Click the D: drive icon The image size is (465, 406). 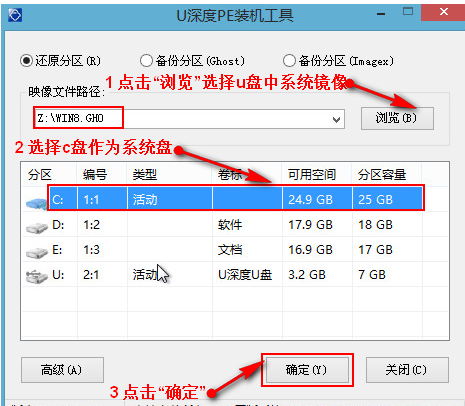coord(37,228)
